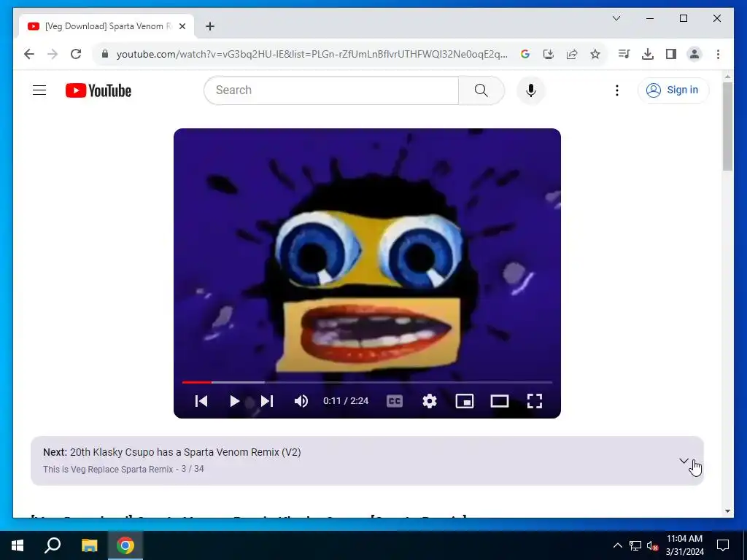
Task: Click the search magnifier button
Action: [x=481, y=90]
